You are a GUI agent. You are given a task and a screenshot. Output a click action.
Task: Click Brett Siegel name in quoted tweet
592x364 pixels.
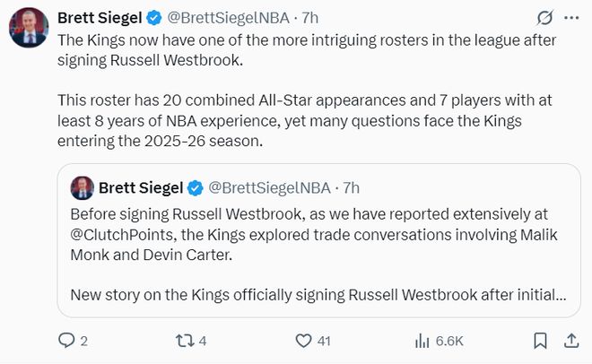click(x=140, y=187)
